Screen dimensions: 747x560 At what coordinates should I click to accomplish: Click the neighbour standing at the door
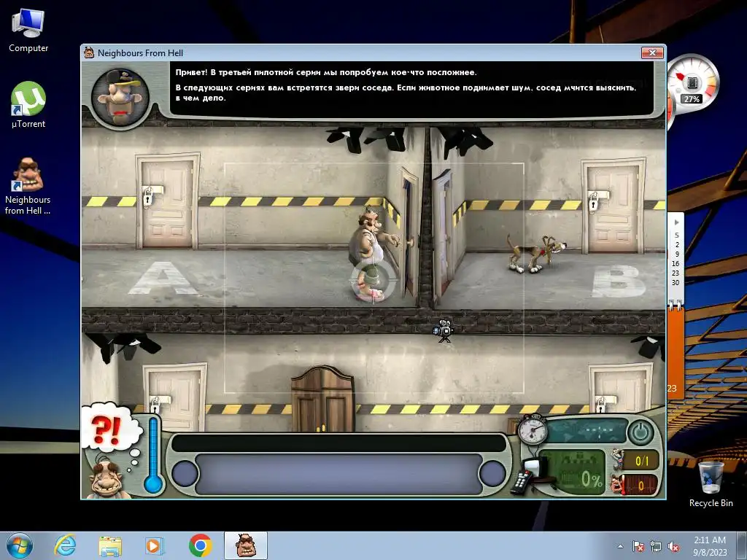click(x=371, y=253)
